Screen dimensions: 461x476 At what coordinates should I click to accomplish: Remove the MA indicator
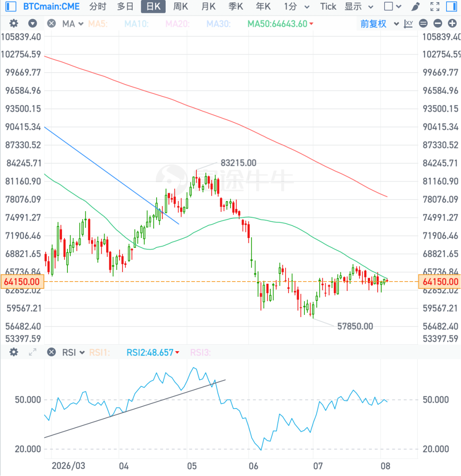click(x=52, y=24)
